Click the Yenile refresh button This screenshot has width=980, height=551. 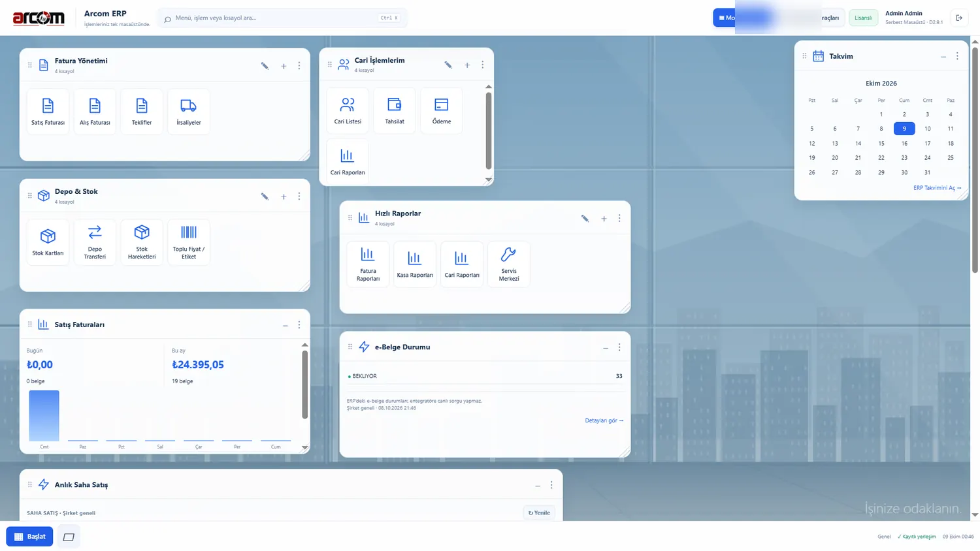[x=539, y=513]
